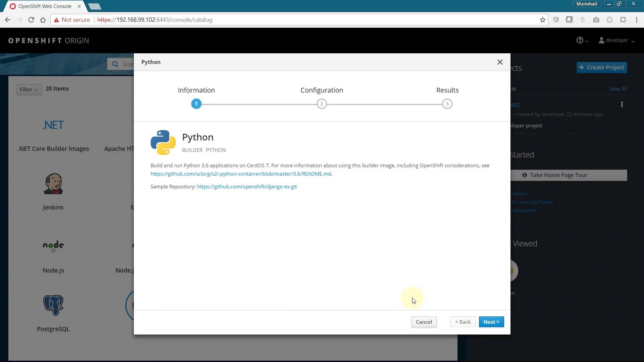Reload the page with browser refresh icon
644x362 pixels.
[31, 20]
